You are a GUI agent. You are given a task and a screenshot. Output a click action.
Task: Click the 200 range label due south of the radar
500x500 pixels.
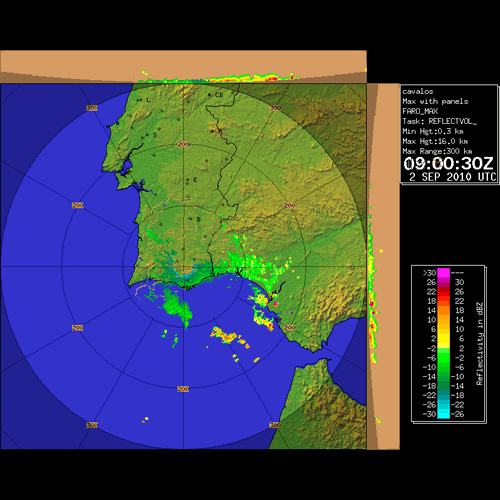[x=183, y=389]
